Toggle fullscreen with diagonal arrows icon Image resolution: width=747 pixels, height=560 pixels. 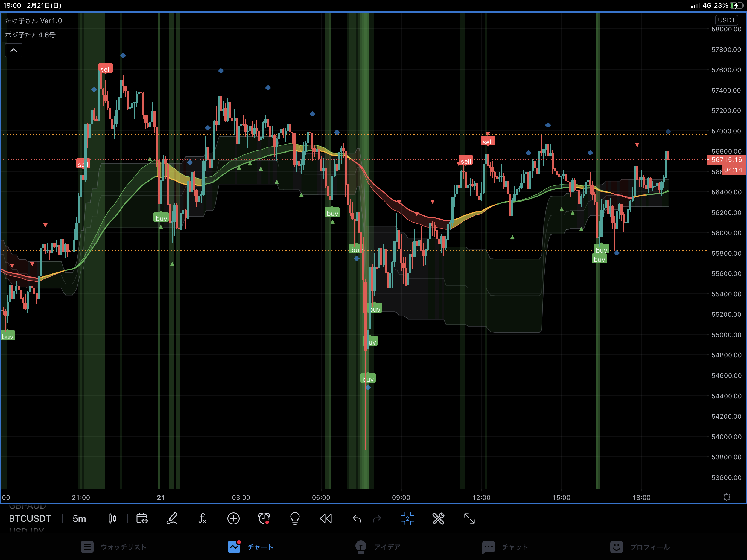pos(469,518)
